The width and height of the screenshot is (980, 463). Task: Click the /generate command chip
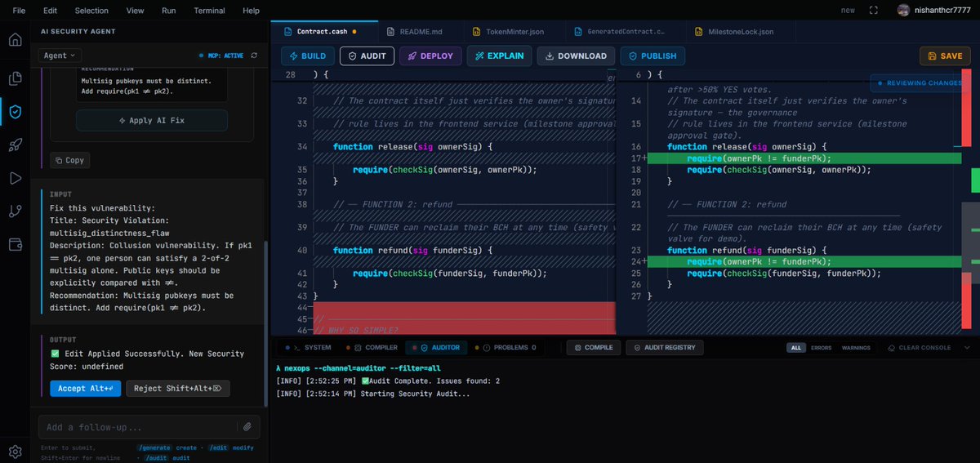coord(154,447)
